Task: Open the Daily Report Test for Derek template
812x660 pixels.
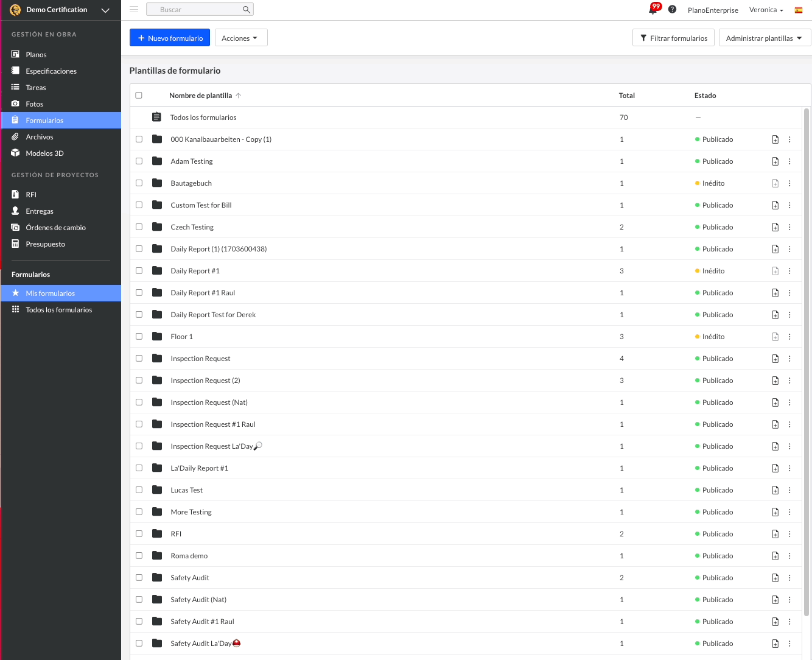Action: (x=213, y=315)
